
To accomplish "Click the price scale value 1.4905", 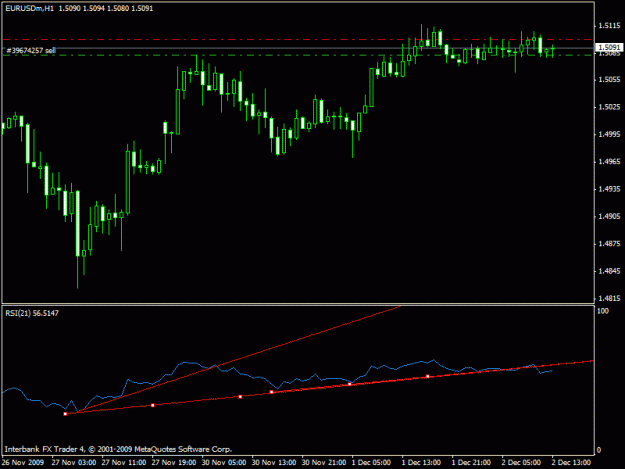I will point(609,216).
